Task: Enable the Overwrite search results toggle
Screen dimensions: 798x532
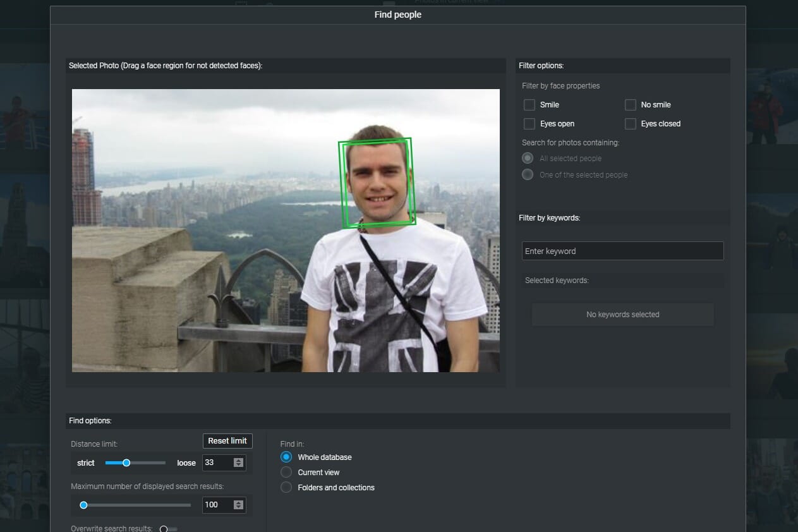Action: point(164,528)
